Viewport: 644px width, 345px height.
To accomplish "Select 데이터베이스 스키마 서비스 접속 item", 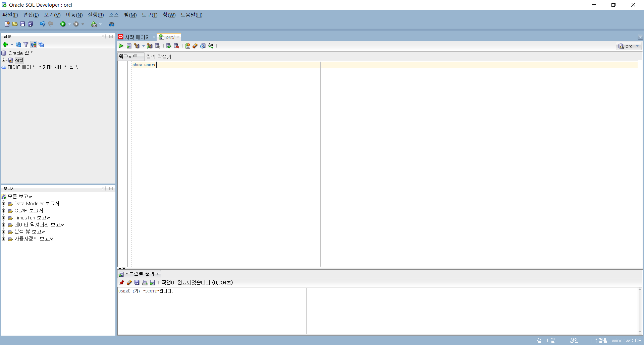I will click(x=43, y=67).
